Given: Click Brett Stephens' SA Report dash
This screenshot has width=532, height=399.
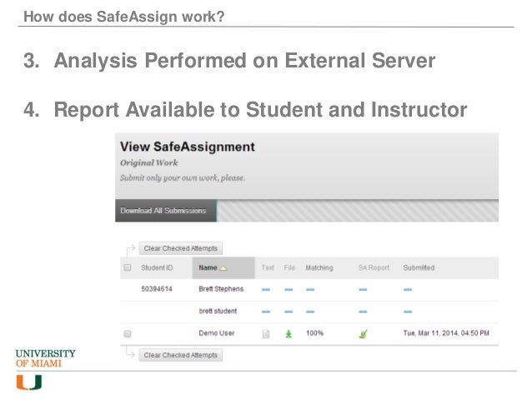Looking at the screenshot, I should (363, 290).
